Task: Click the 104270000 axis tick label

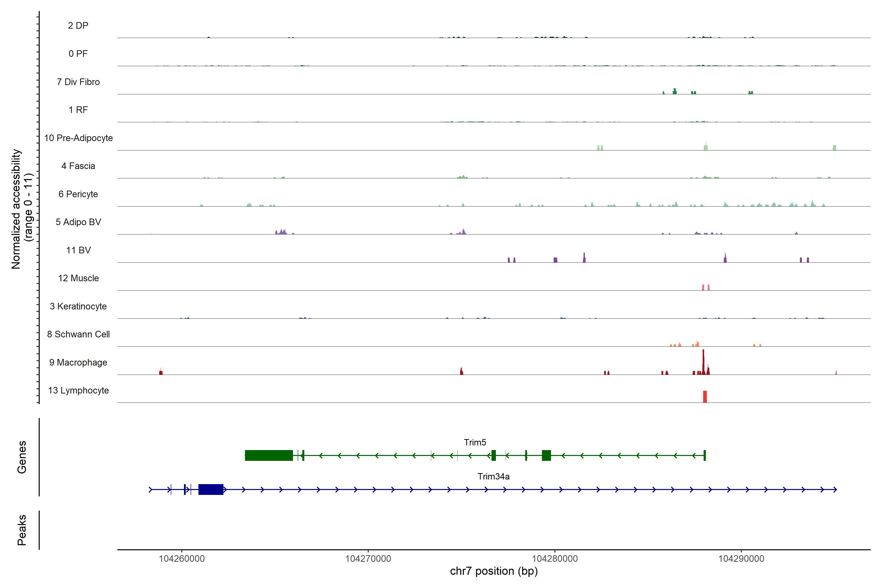Action: point(368,558)
